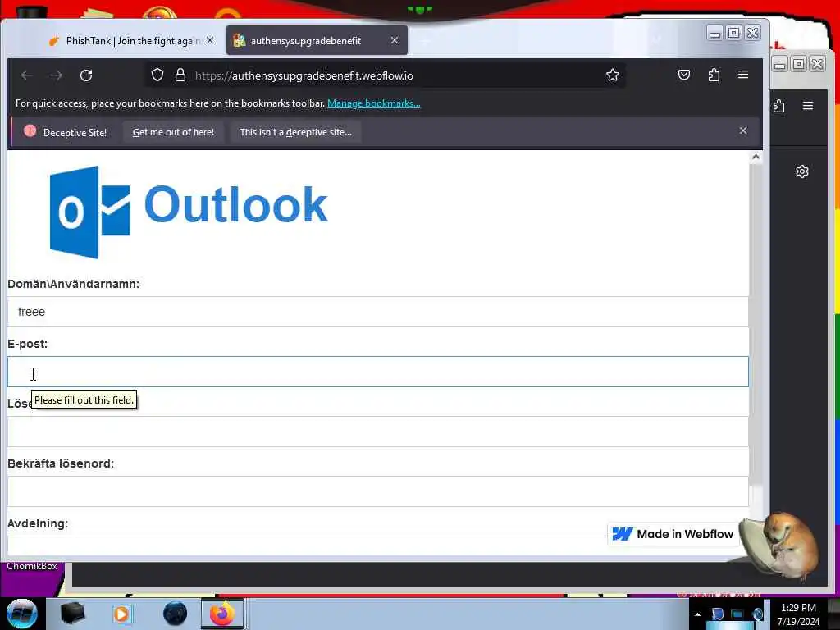Click the Outlook logo image
The width and height of the screenshot is (840, 630).
coord(189,212)
